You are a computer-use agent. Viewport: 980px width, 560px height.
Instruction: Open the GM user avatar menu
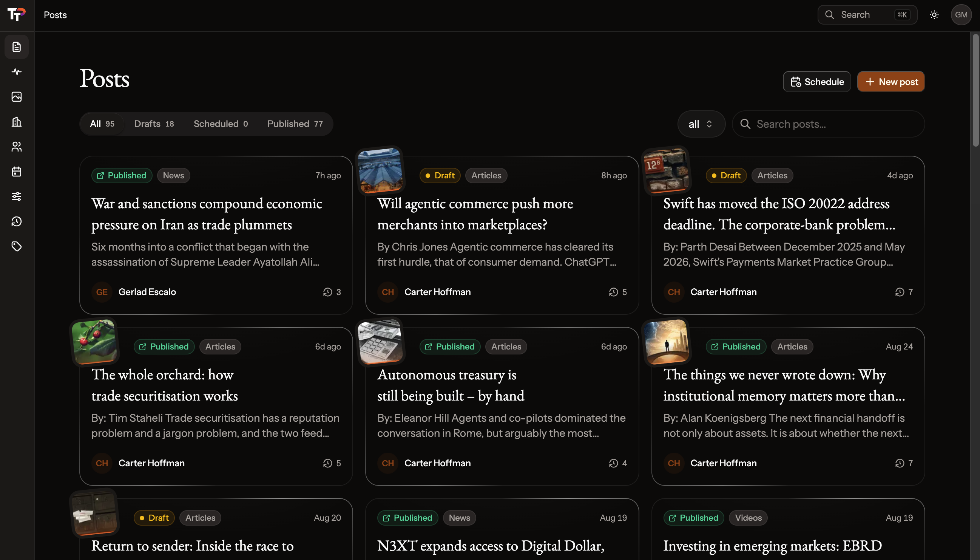coord(961,15)
